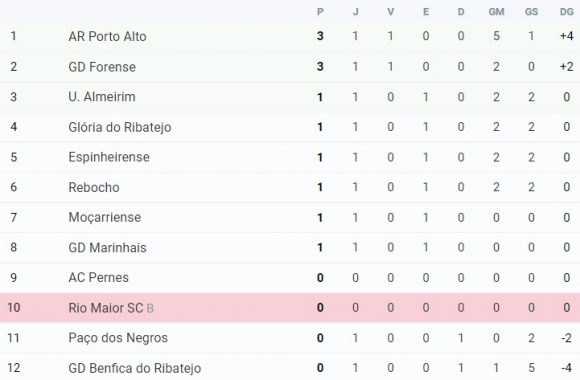Open Rebocho team page
The image size is (580, 380).
click(x=94, y=187)
